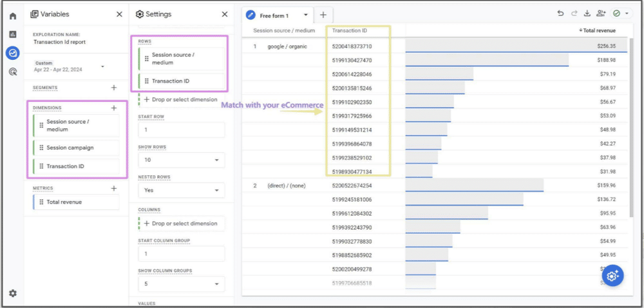The height and width of the screenshot is (308, 644).
Task: Click the google / organic row label
Action: 287,46
